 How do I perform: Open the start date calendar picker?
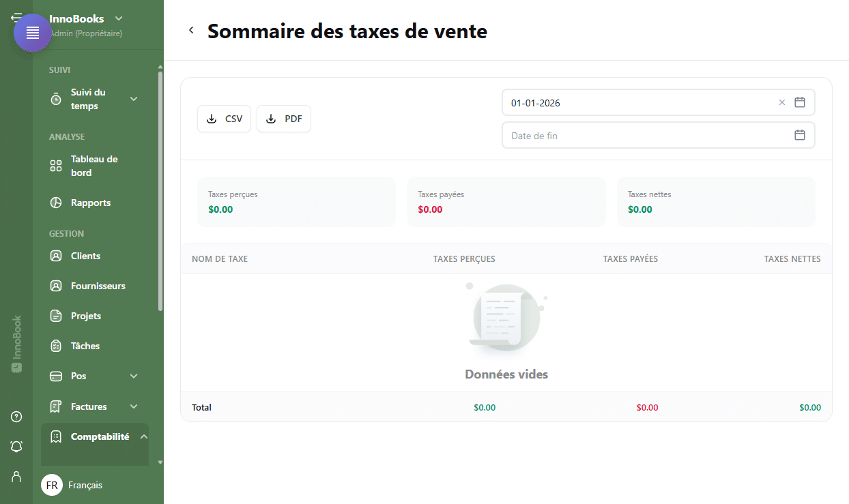click(x=800, y=102)
